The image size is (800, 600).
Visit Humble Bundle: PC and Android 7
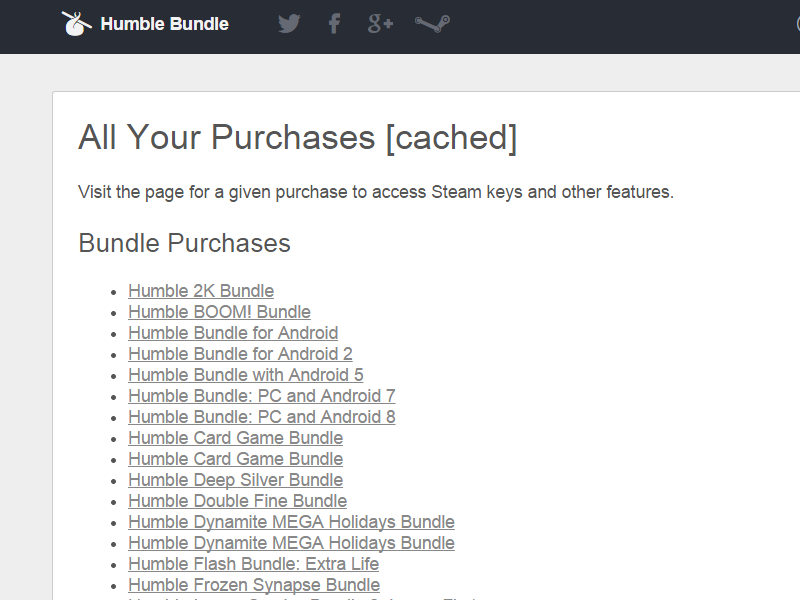coord(262,395)
